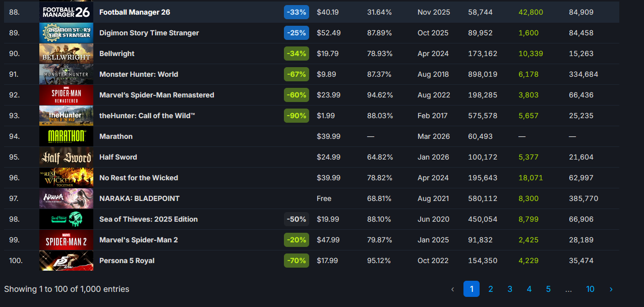Screen dimensions: 644x307
Task: Click Monster Hunter: World -67% discount badge
Action: click(297, 74)
